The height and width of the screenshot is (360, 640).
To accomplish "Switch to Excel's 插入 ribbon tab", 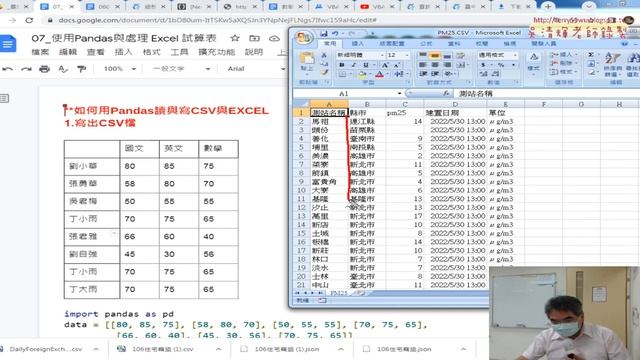I will coord(358,43).
